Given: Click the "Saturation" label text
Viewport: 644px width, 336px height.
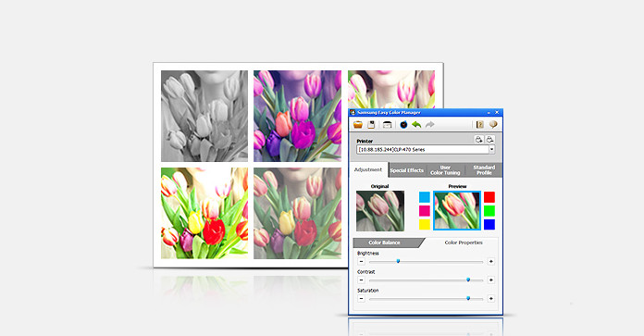Looking at the screenshot, I should pos(368,291).
